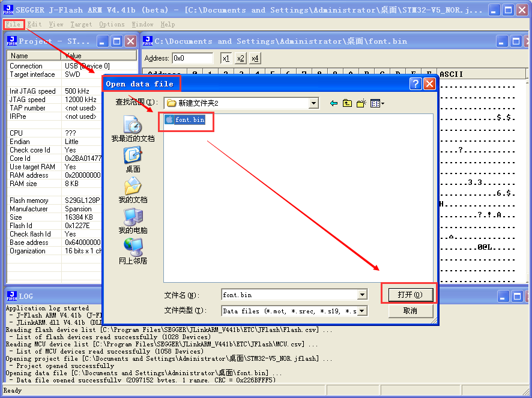Go to Desktop (桌面) in places bar

[133, 159]
